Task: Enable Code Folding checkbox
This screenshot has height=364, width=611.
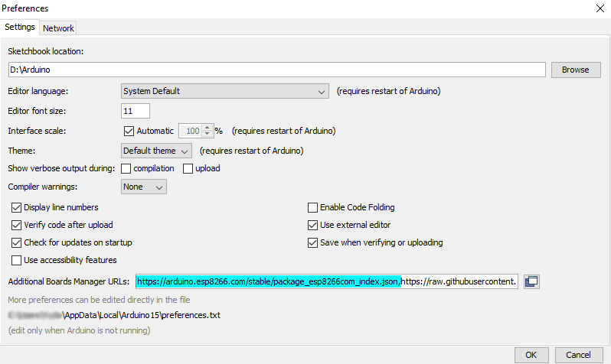Action: click(312, 207)
